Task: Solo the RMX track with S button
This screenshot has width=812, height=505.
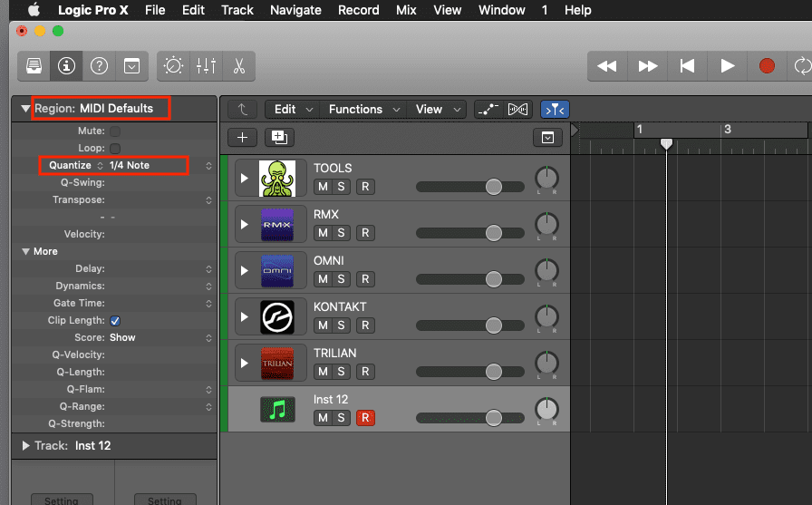Action: point(341,233)
